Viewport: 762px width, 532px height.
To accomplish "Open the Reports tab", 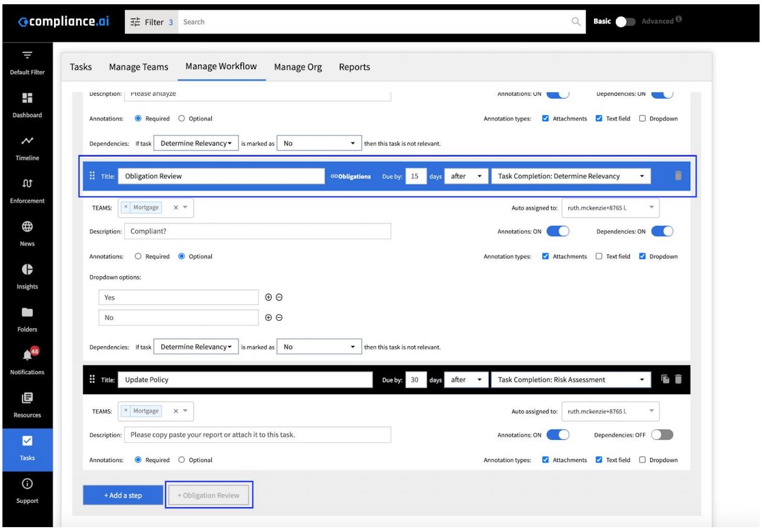I will click(x=354, y=67).
